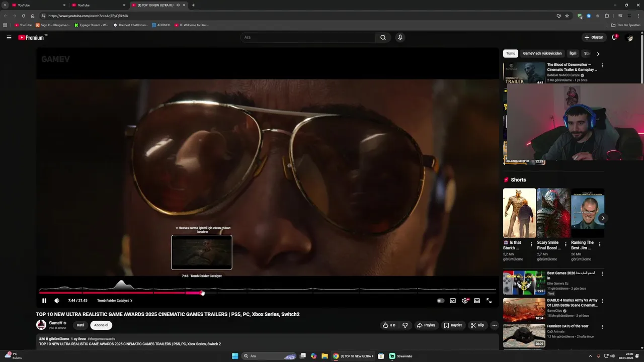Click into the YouTube search field

point(308,37)
